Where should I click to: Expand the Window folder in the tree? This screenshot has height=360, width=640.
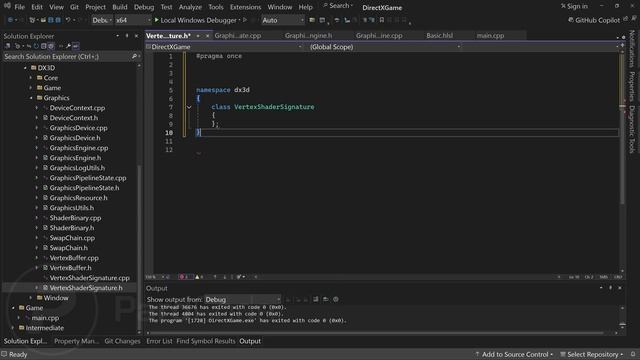point(31,298)
